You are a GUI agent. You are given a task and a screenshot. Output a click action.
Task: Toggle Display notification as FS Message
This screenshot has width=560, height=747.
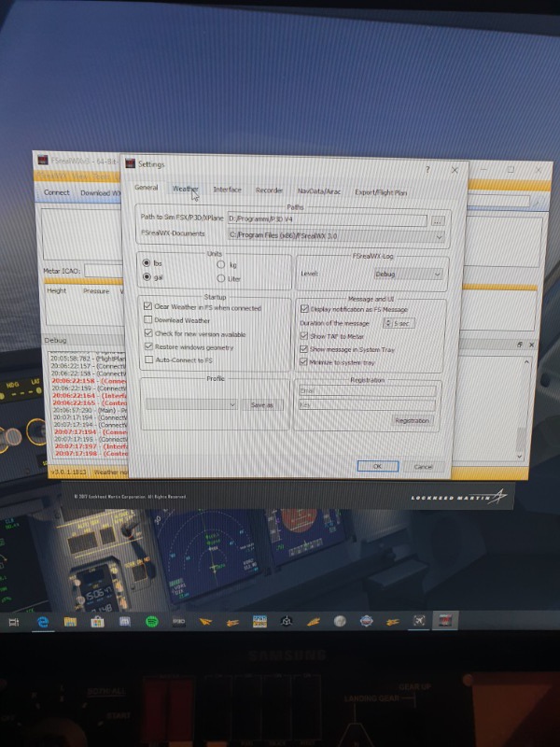point(304,309)
